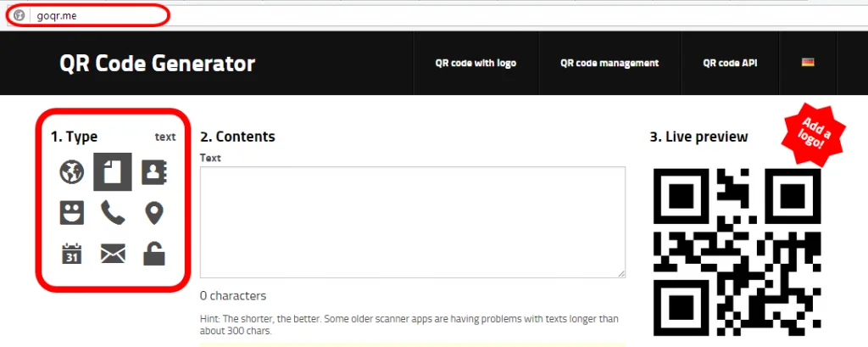Choose the vCard contact type icon
Screen dimensions: 868x347
[x=153, y=172]
